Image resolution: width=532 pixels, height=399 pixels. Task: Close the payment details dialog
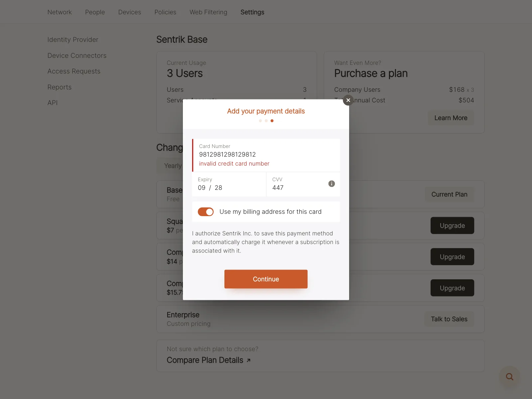pos(348,100)
